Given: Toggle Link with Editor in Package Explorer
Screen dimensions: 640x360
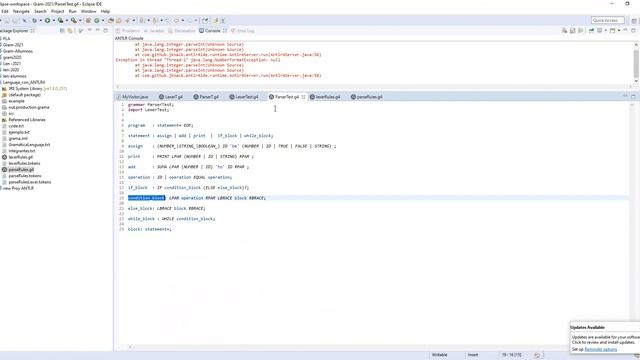Looking at the screenshot, I should click(x=70, y=31).
